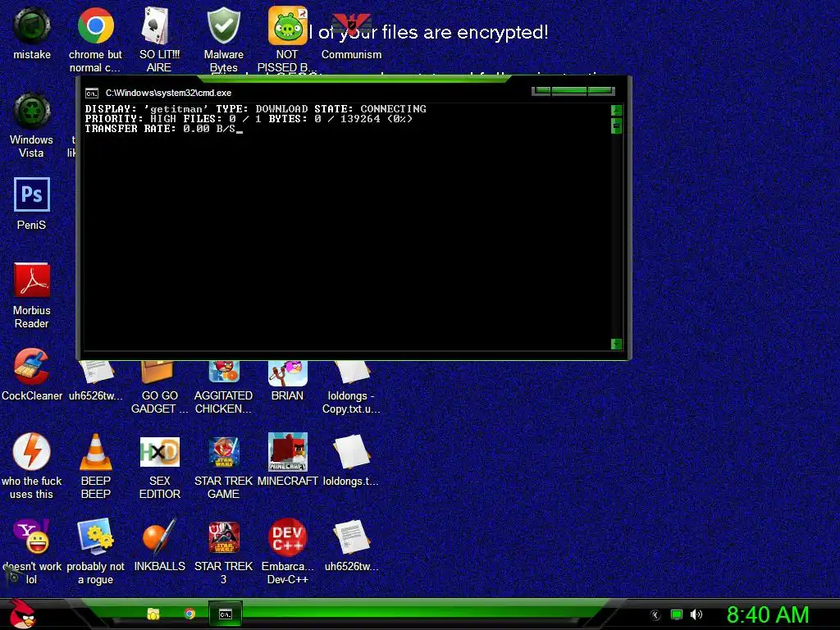Select the Communism desktop icon
Viewport: 840px width, 630px height.
click(x=351, y=25)
